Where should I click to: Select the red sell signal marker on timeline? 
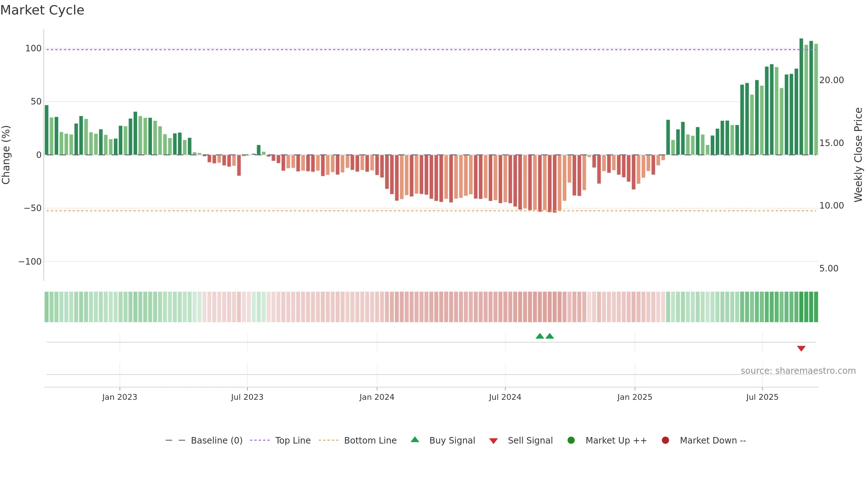point(801,348)
